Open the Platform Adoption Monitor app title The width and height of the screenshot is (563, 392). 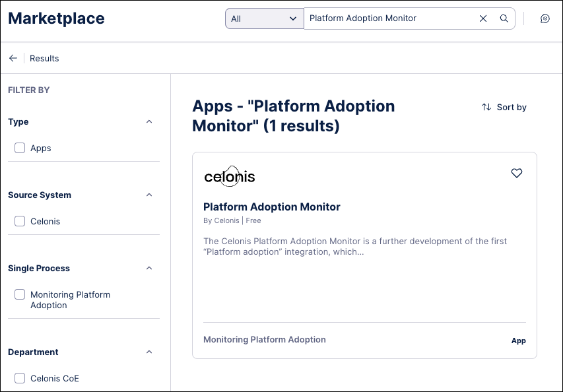(x=271, y=207)
